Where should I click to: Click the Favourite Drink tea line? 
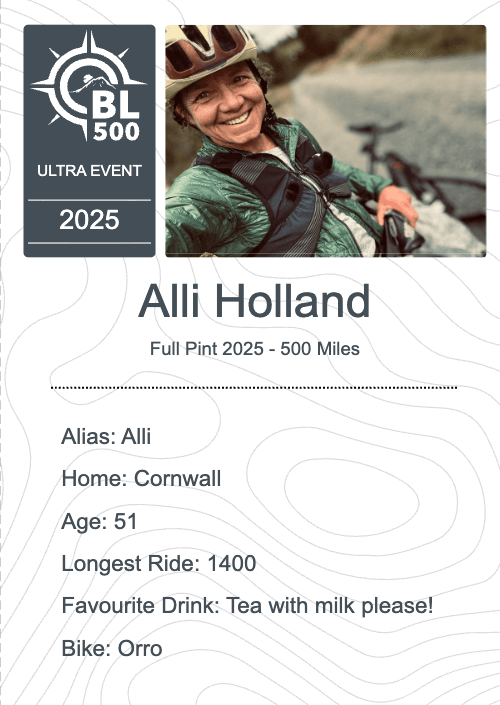pos(247,606)
